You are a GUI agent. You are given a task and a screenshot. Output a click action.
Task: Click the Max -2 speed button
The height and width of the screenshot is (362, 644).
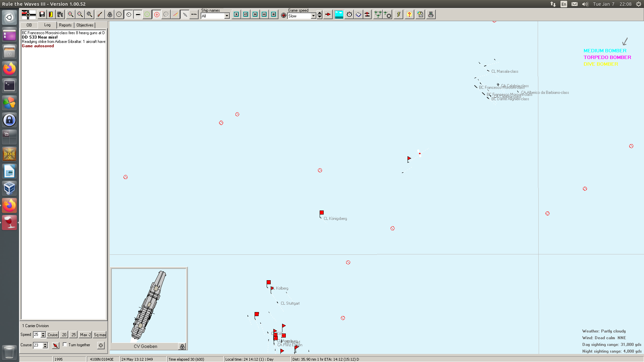click(x=86, y=335)
